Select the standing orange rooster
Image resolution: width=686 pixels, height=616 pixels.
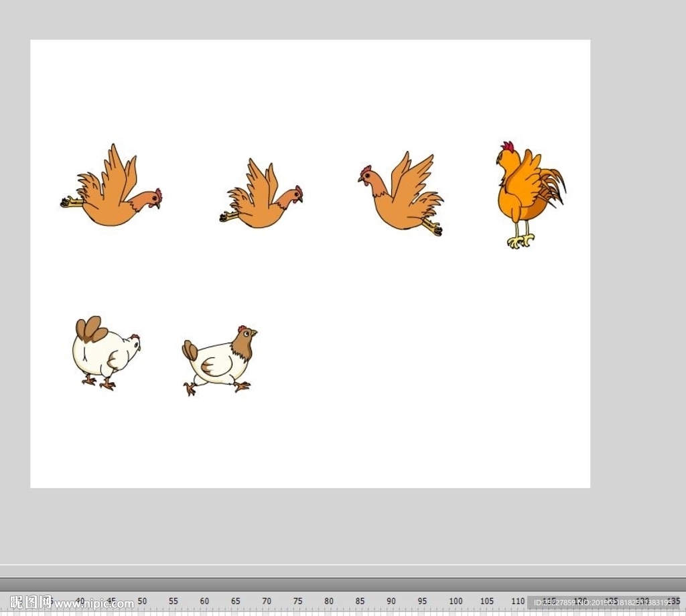pyautogui.click(x=525, y=194)
